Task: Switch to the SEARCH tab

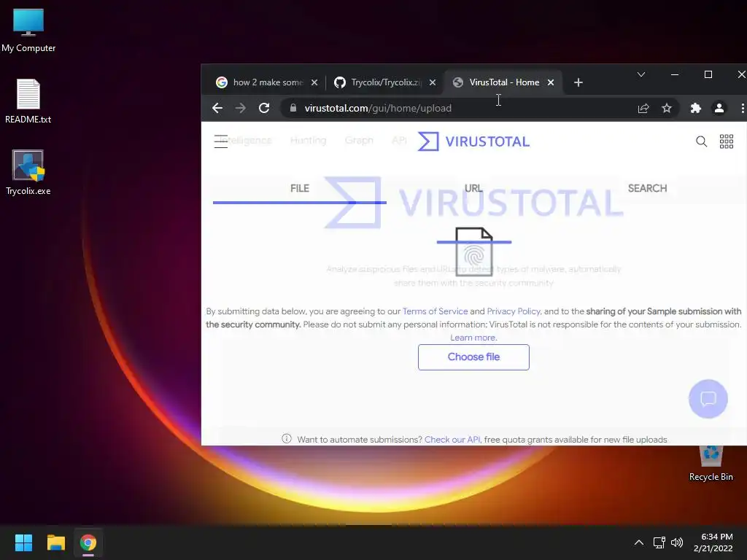Action: (648, 189)
